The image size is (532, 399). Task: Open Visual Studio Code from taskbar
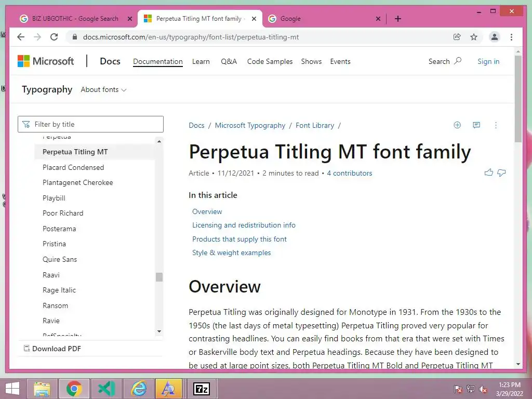(x=107, y=389)
